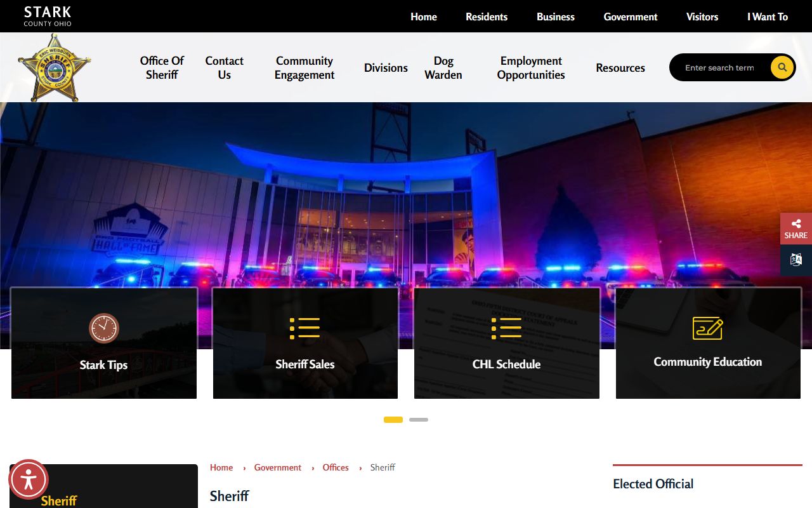Viewport: 812px width, 508px height.
Task: Open the accessibility options icon
Action: click(x=29, y=479)
